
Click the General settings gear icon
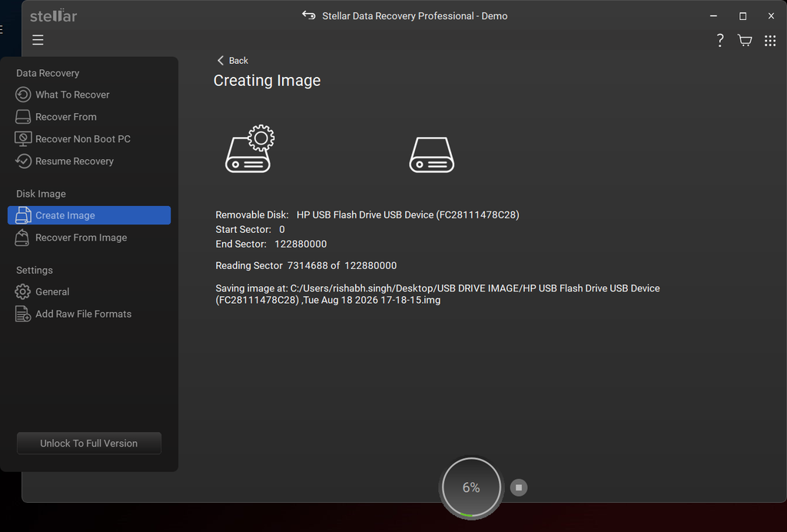tap(22, 291)
